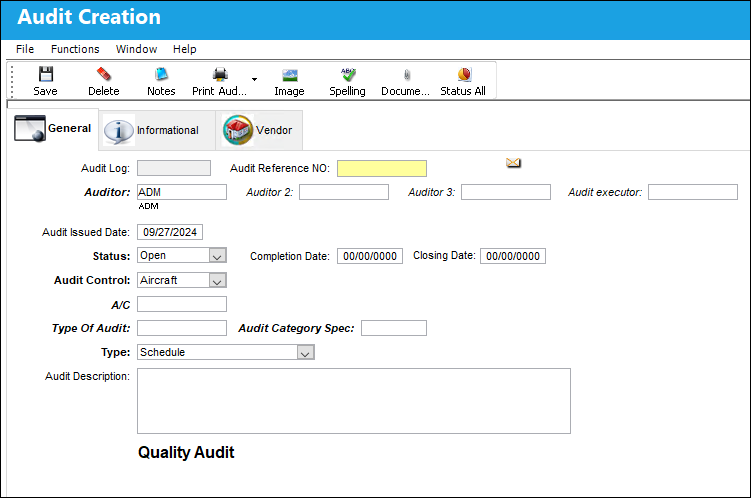Open the Help menu
Screen dimensions: 751x498
click(185, 49)
